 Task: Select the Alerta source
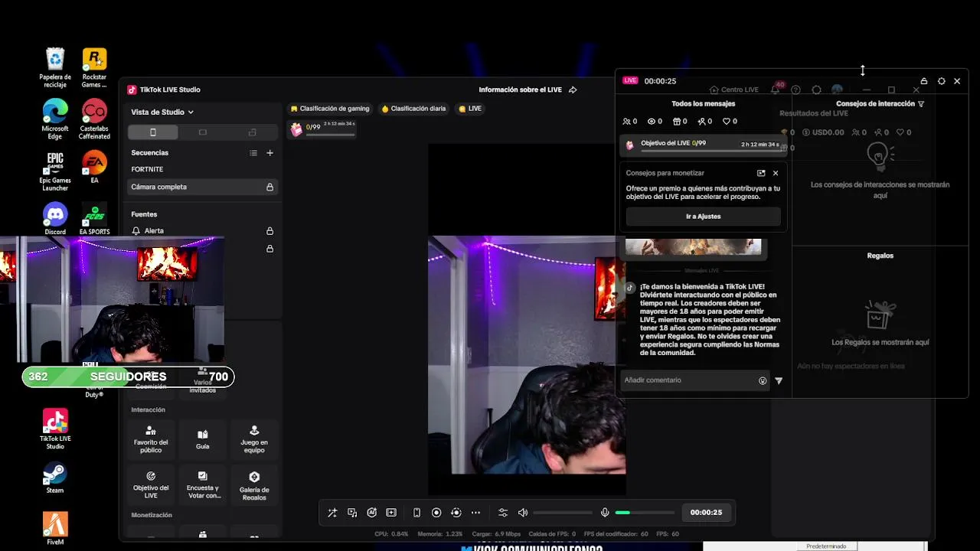click(154, 231)
